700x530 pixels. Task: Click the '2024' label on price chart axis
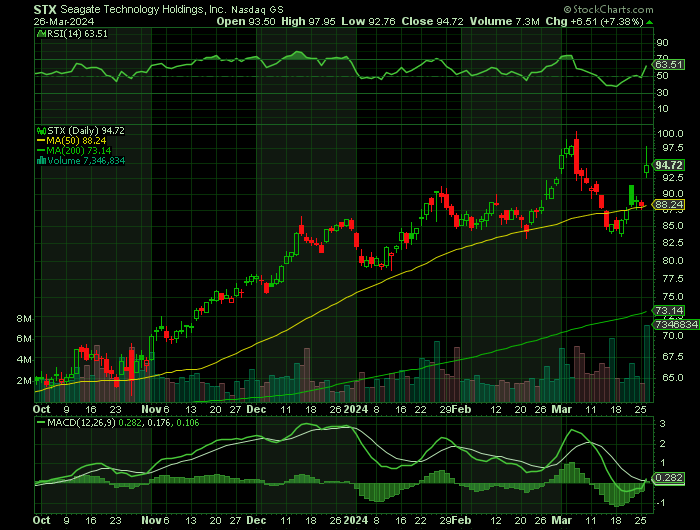[x=355, y=409]
